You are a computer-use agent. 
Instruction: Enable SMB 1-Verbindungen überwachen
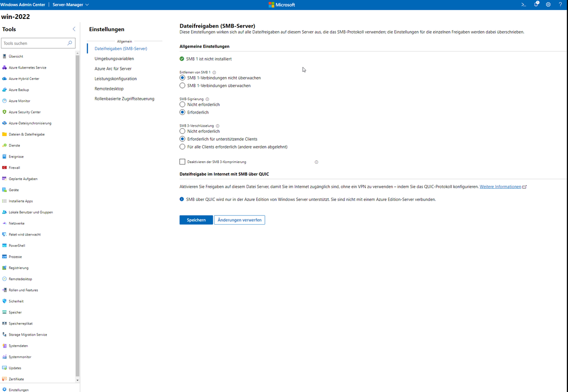coord(182,86)
